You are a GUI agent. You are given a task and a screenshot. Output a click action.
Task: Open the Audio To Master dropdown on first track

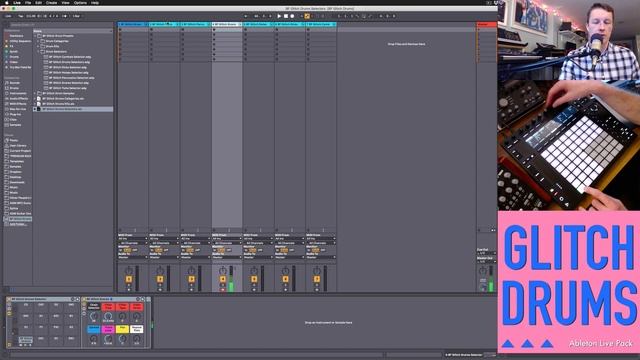click(x=133, y=258)
